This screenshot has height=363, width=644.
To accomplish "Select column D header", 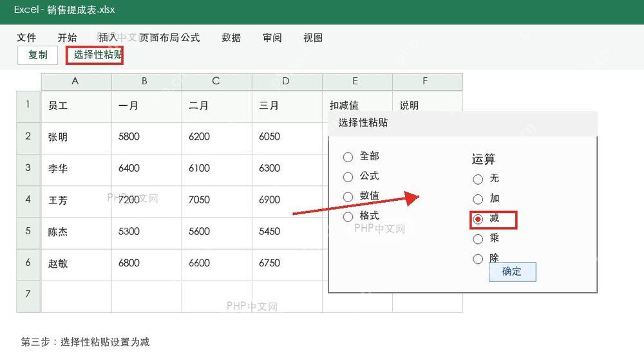I will pyautogui.click(x=287, y=82).
